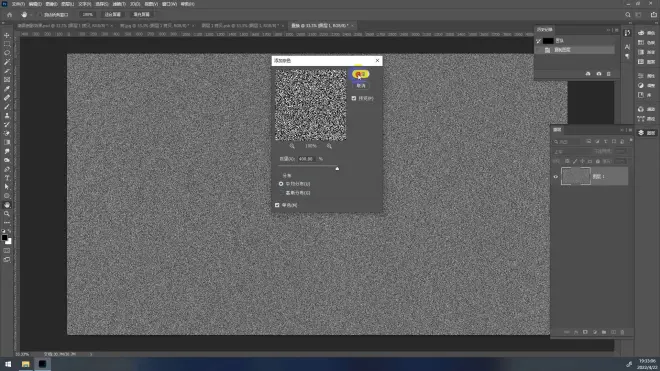Zoom in the noise dialog preview

coord(329,146)
